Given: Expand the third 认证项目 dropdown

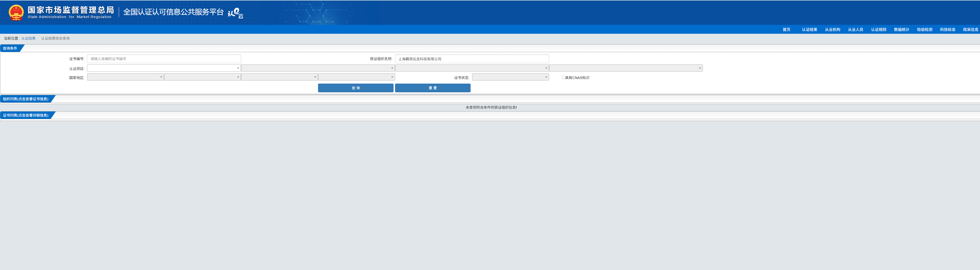Looking at the screenshot, I should pyautogui.click(x=472, y=68).
